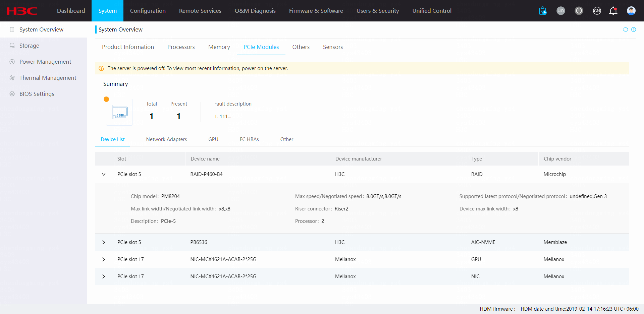The image size is (644, 314).
Task: Click the H3C logo
Action: point(22,11)
